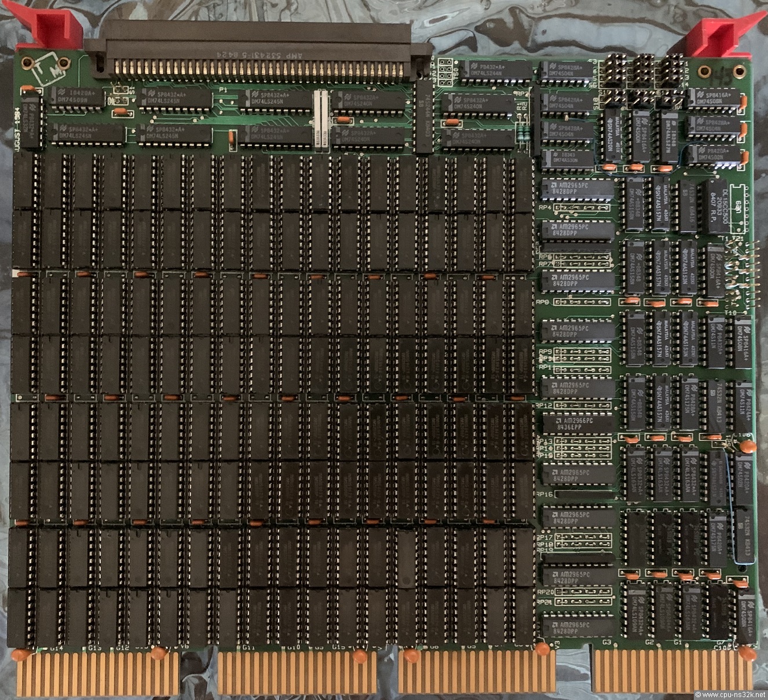The width and height of the screenshot is (768, 700).
Task: Click the AM2966PC 8436EPP chip
Action: (x=577, y=424)
